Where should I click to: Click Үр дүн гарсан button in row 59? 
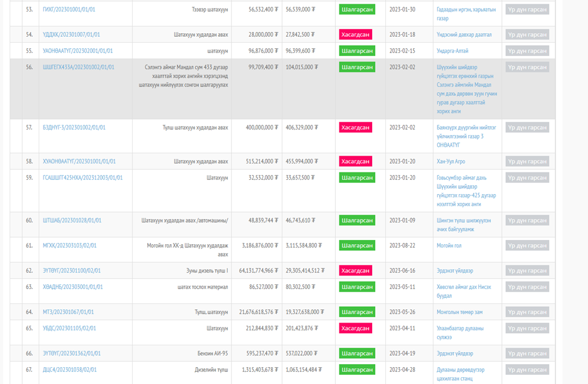527,178
